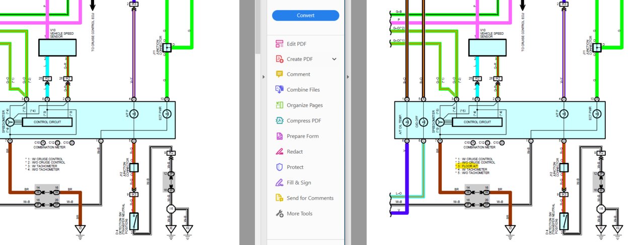
Task: Open the Prepare Form tool icon
Action: [x=279, y=136]
